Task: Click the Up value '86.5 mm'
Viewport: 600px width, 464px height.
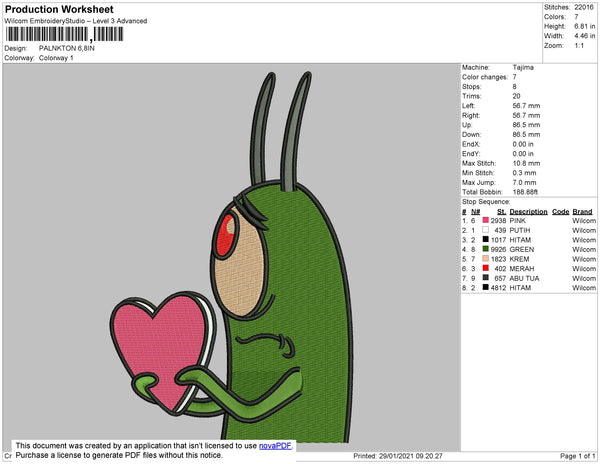Action: tap(526, 125)
